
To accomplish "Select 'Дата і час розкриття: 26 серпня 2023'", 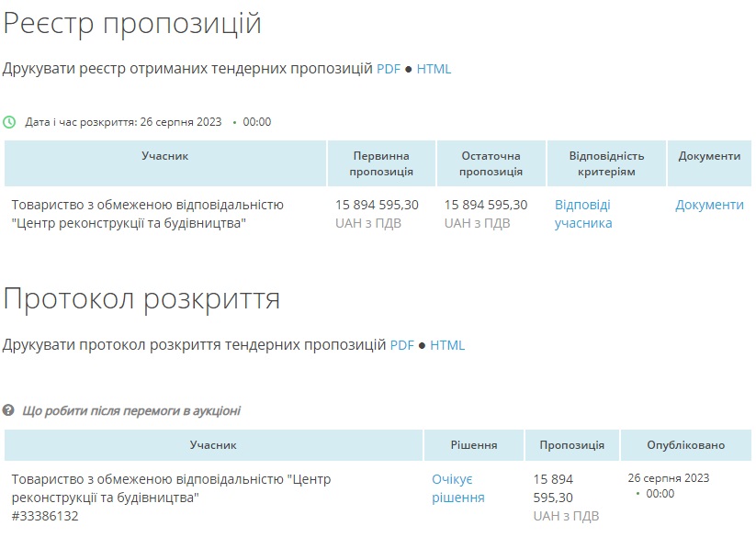I will coord(123,122).
